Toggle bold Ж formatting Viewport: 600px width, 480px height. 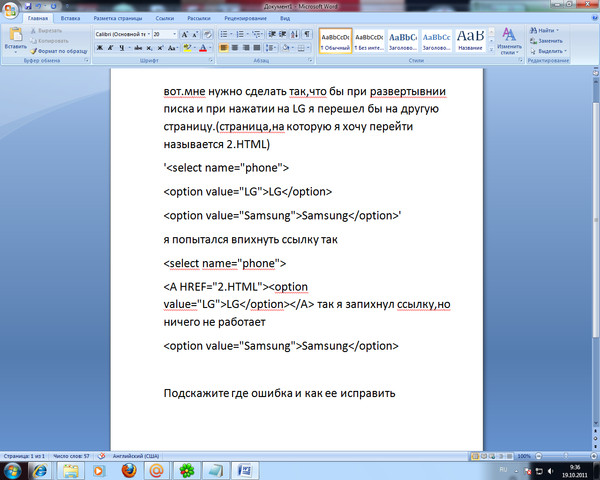(99, 48)
